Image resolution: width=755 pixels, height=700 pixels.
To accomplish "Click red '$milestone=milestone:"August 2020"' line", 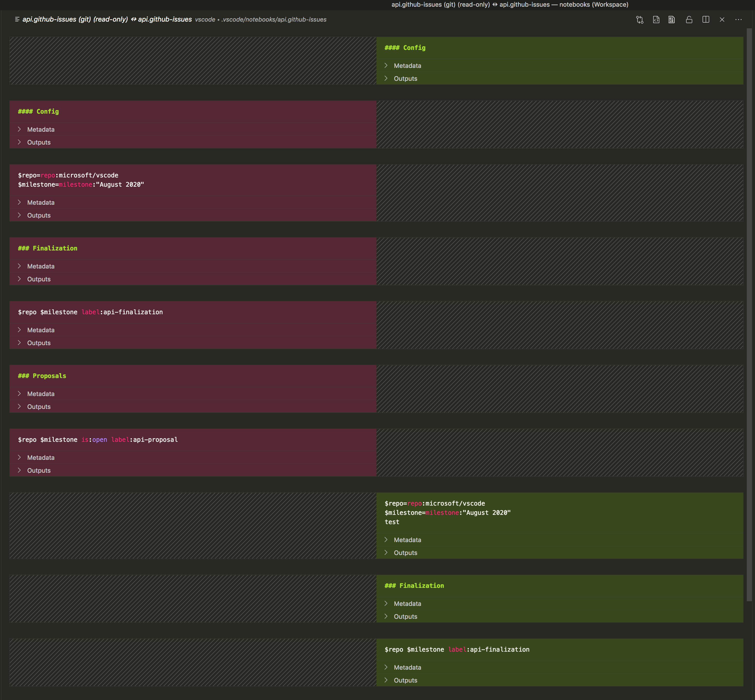I will [x=81, y=184].
